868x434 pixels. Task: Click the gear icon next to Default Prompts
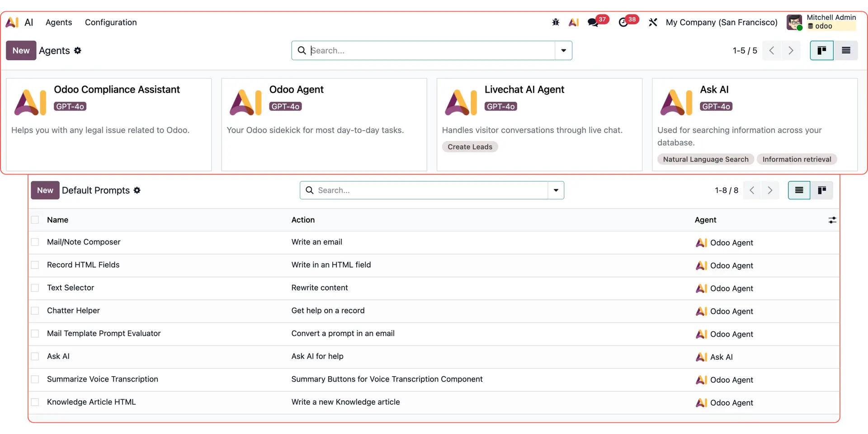tap(137, 190)
